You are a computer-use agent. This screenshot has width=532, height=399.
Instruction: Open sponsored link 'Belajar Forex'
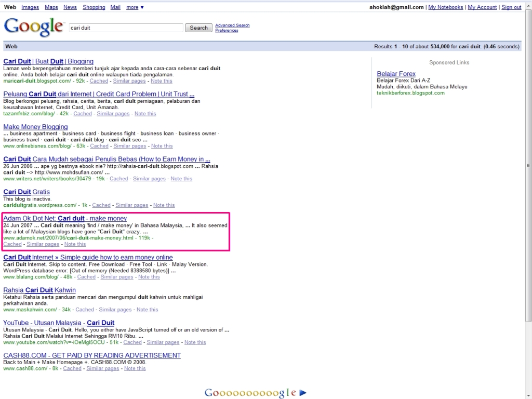click(x=396, y=74)
